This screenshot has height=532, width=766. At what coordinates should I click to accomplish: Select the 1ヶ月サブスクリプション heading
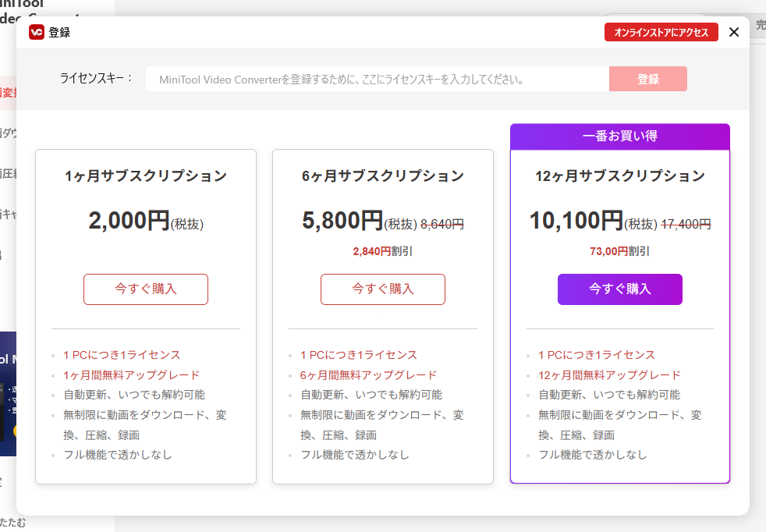coord(146,176)
